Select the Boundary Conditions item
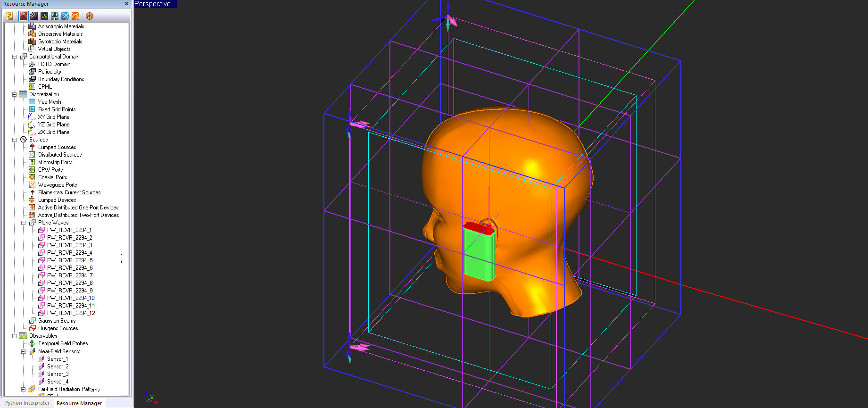 click(61, 79)
